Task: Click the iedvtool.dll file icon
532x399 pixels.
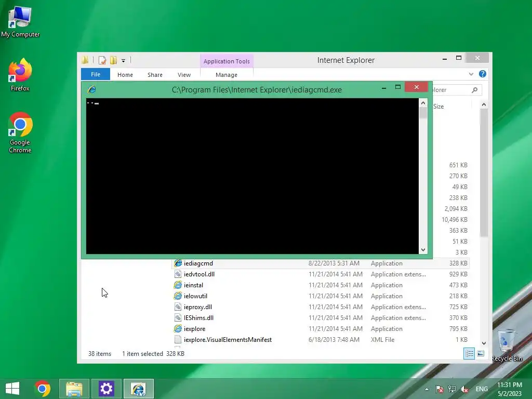Action: pyautogui.click(x=178, y=274)
